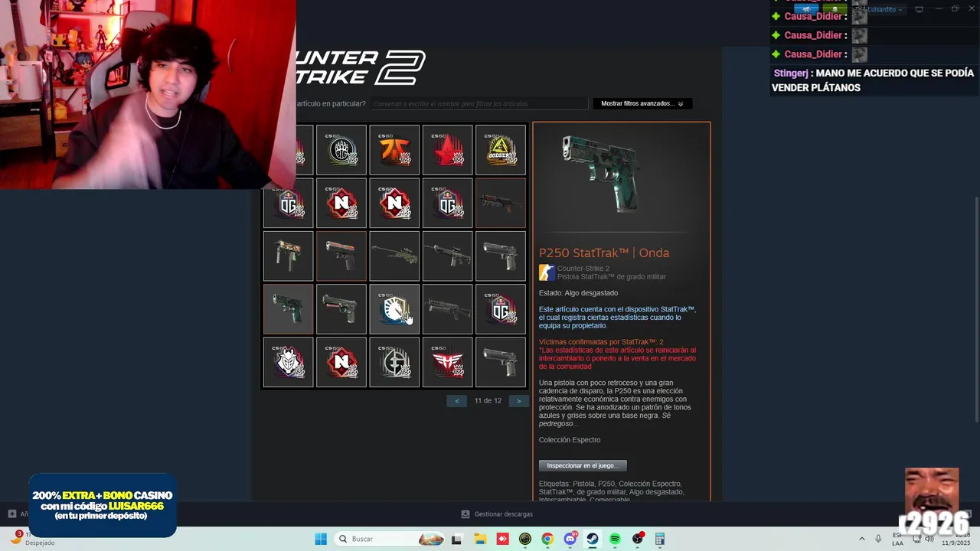Select the BIG team sticker item
Viewport: 980px width, 551px height.
point(341,149)
